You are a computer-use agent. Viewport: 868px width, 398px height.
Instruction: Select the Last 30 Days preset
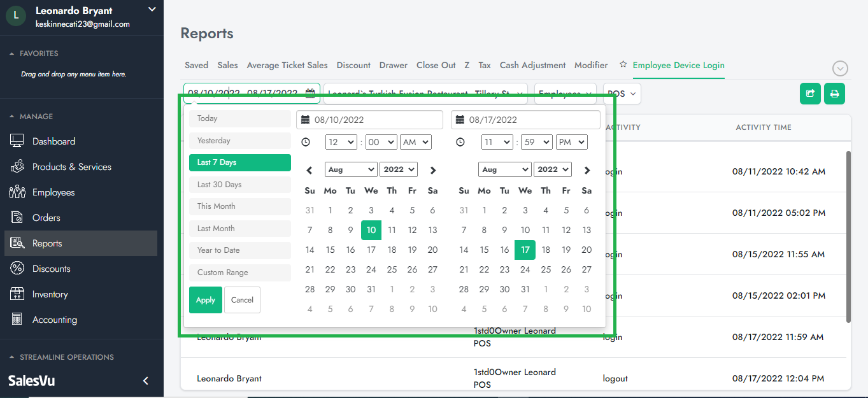click(239, 185)
